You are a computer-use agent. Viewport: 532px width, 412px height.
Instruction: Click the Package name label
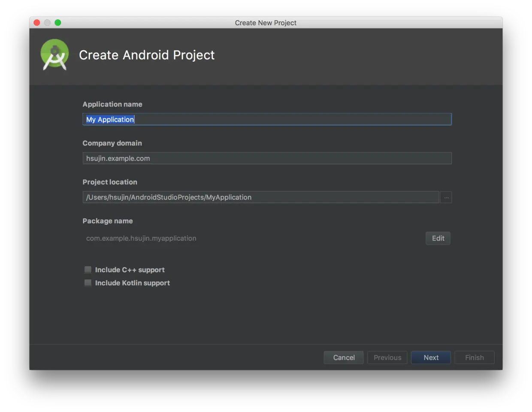click(108, 221)
